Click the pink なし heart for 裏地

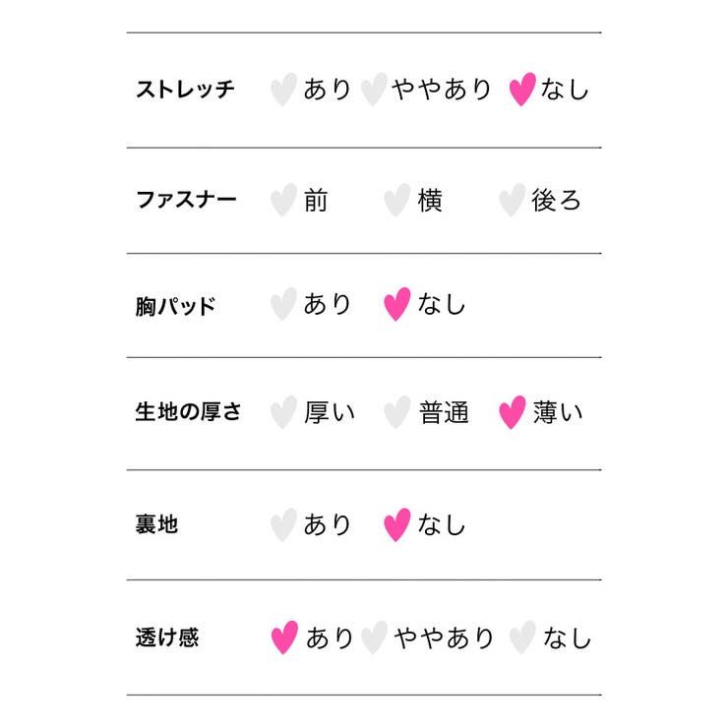click(396, 524)
